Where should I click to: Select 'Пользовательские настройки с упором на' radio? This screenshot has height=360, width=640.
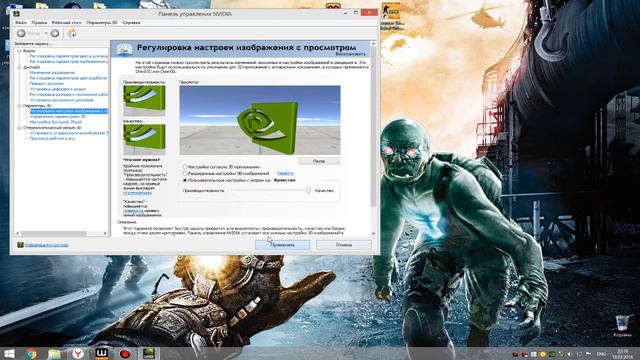[185, 180]
